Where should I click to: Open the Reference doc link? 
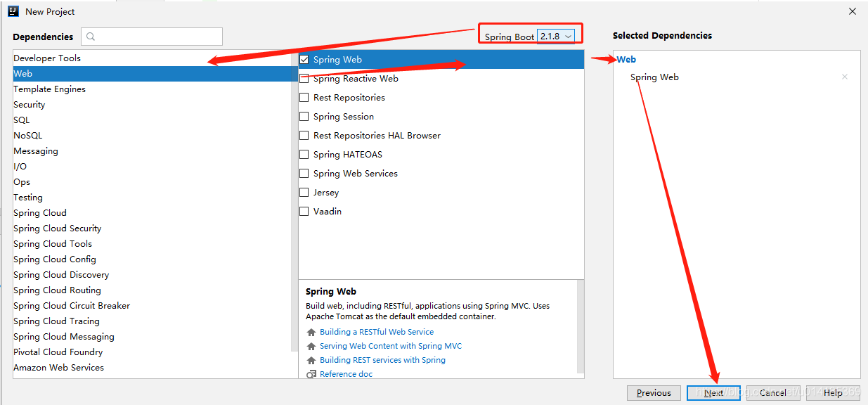click(x=346, y=374)
